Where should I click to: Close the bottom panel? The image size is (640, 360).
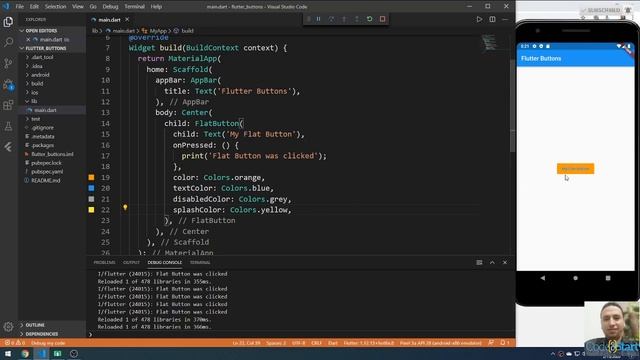point(505,262)
